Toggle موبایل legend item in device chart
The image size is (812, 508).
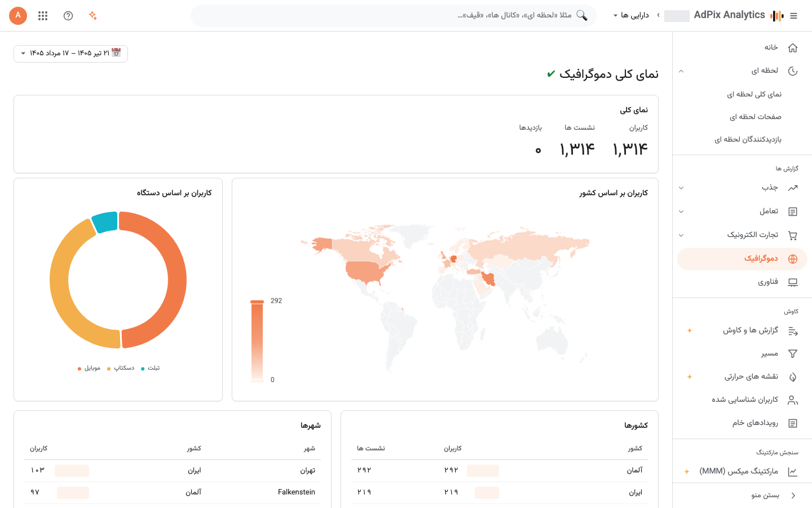point(89,368)
